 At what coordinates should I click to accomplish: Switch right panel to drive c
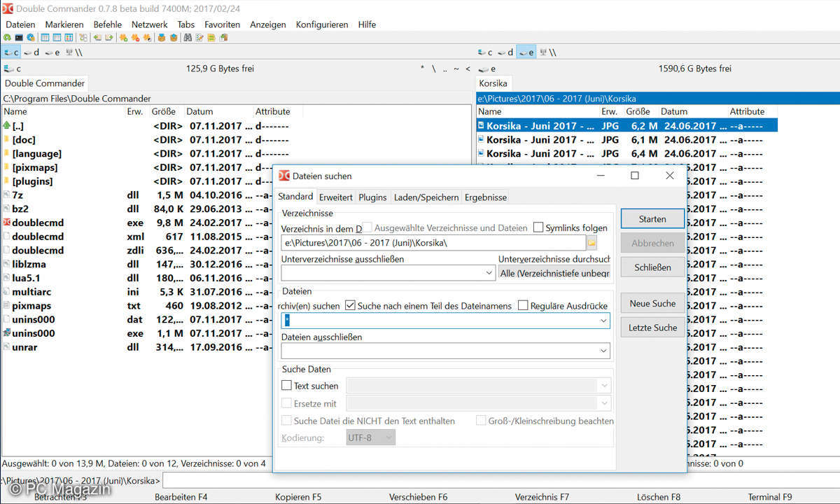click(485, 52)
